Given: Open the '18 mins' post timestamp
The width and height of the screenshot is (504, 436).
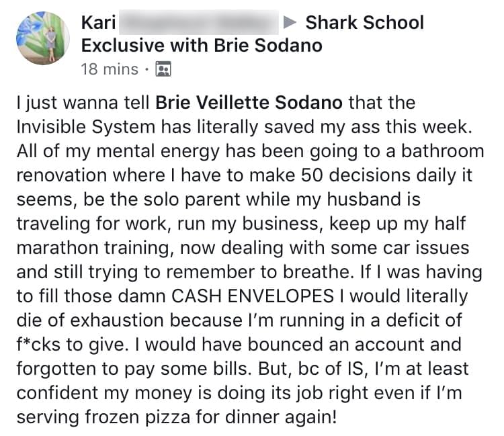Looking at the screenshot, I should click(x=110, y=69).
